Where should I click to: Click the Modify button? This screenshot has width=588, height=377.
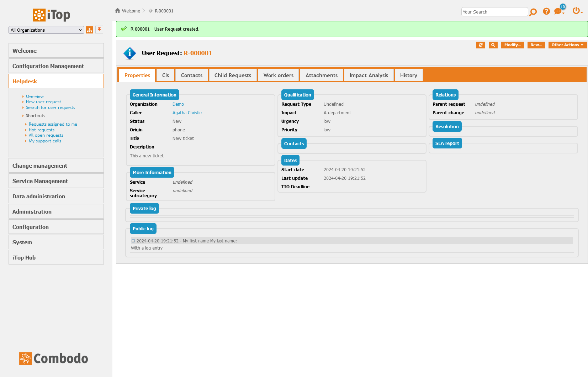click(x=512, y=45)
